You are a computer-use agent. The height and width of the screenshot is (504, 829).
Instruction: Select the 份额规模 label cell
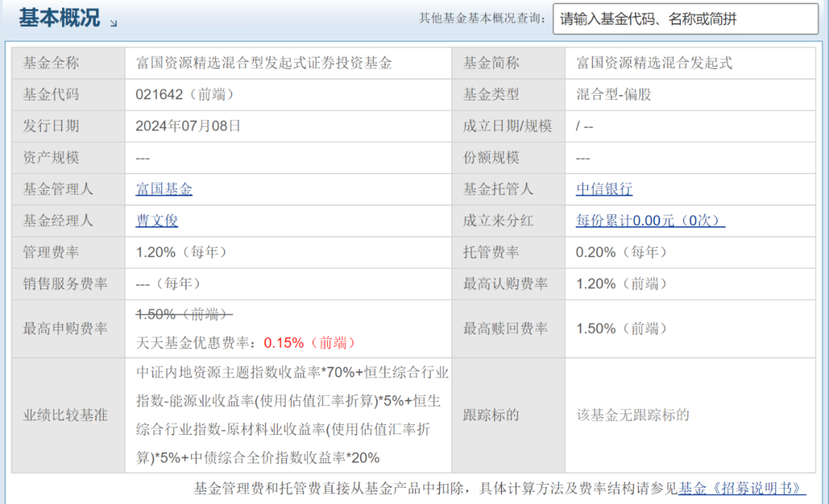point(509,158)
